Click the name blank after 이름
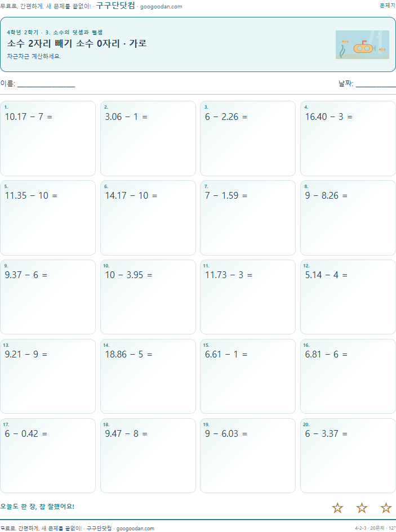Image resolution: width=396 pixels, height=532 pixels. pyautogui.click(x=46, y=84)
